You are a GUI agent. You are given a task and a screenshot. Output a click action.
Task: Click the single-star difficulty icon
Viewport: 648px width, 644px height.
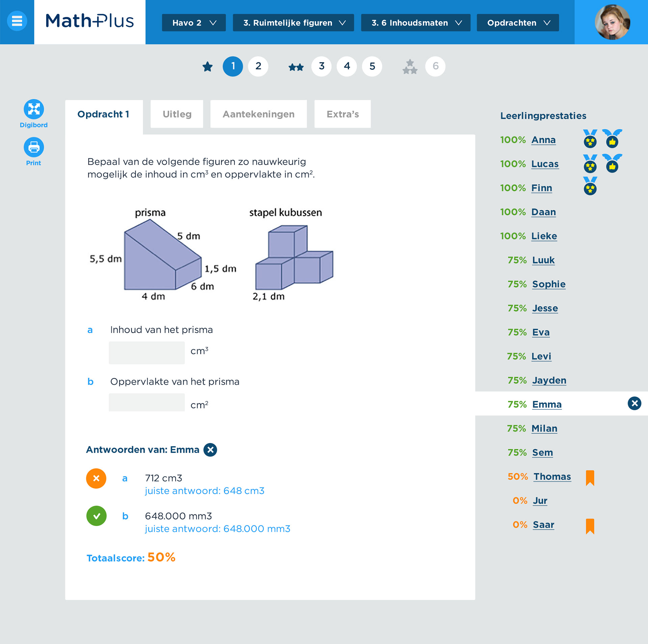[x=208, y=66]
